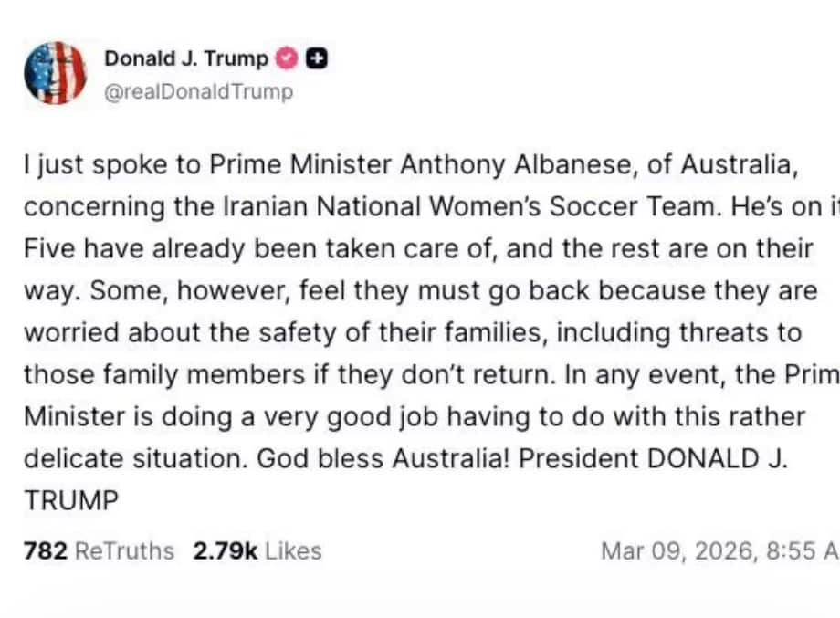
Task: Click the @realDonaldTrump handle
Action: tap(200, 91)
